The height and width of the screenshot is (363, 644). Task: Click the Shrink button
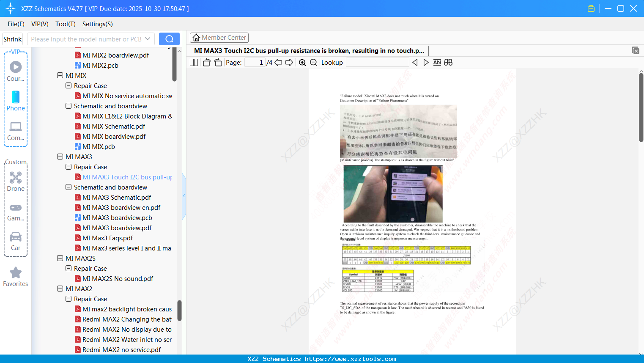click(12, 39)
